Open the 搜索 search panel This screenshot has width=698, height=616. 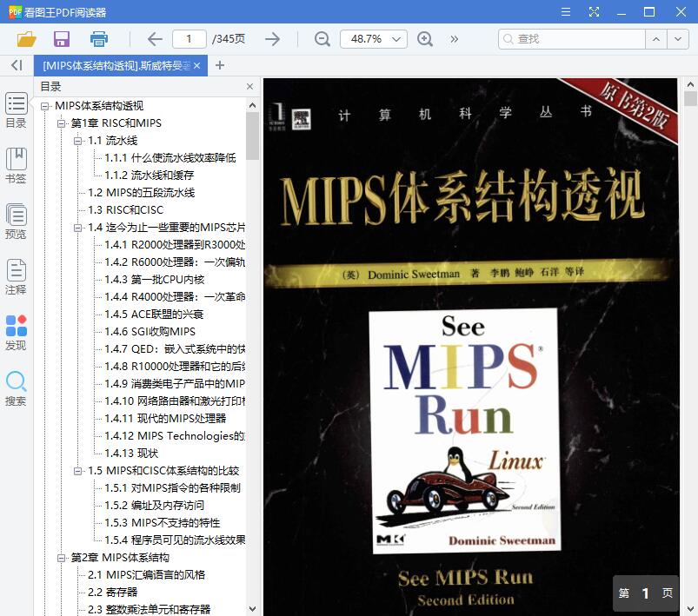[x=16, y=388]
